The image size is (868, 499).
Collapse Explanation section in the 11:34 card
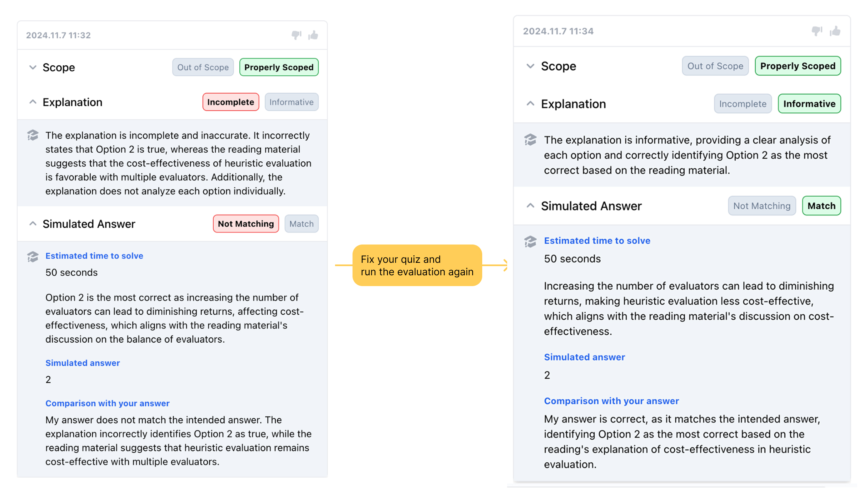coord(530,104)
